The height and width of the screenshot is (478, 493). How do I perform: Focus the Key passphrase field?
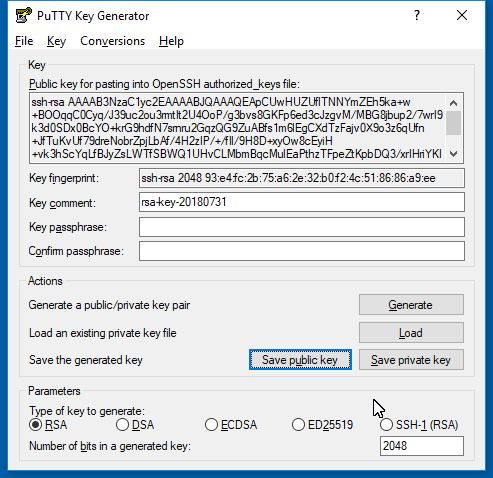[x=302, y=227]
